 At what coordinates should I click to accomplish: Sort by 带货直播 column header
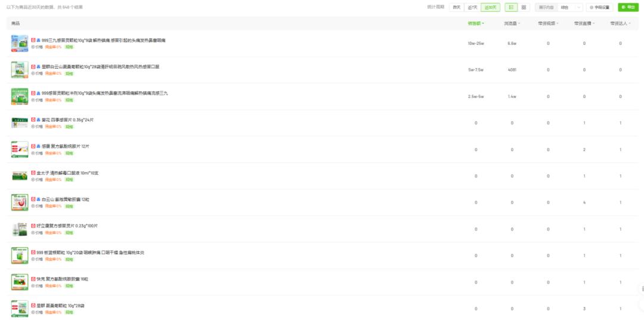(x=584, y=23)
